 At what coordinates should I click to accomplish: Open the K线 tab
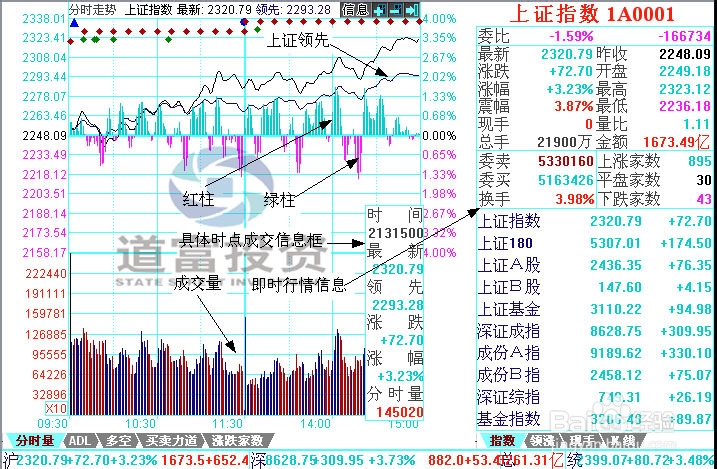pos(621,441)
